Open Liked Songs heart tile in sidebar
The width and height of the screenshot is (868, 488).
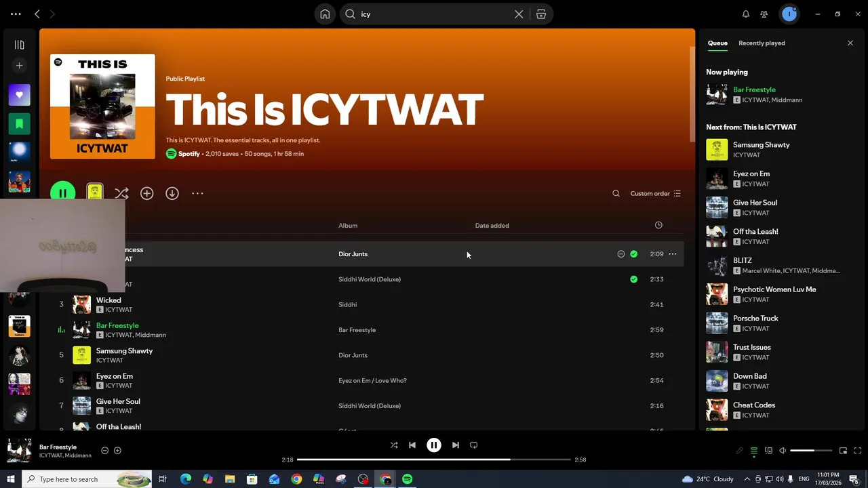[x=19, y=95]
